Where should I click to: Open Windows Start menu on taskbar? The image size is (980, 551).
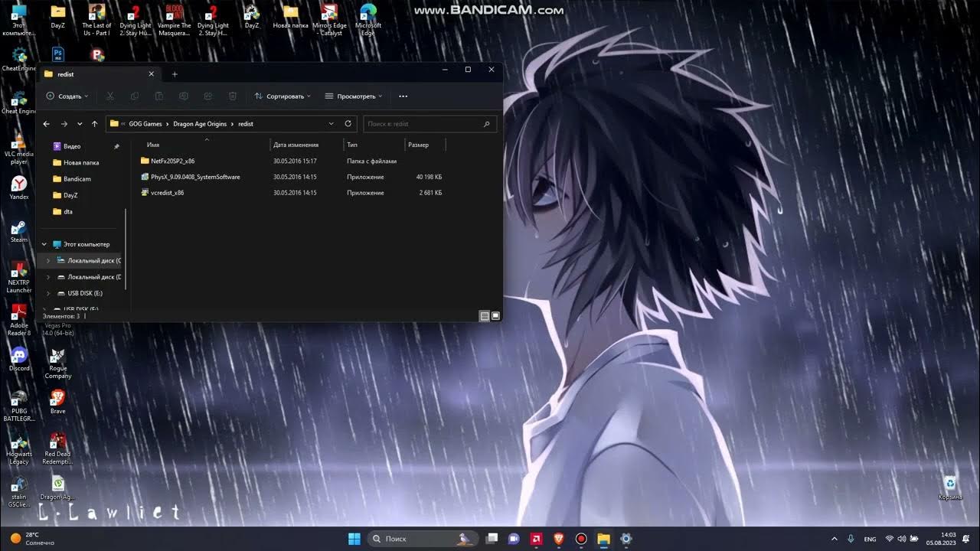[x=354, y=539]
